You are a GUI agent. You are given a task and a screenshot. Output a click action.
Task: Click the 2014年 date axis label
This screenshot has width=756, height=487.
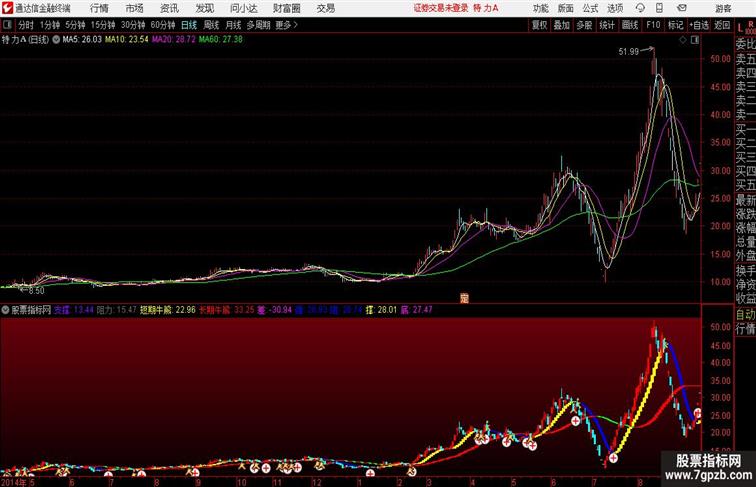(x=14, y=482)
